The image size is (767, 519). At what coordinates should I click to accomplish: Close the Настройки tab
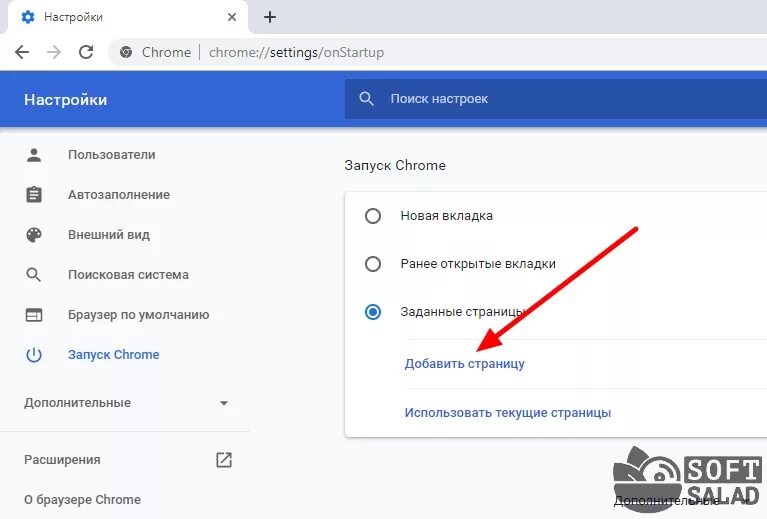232,17
